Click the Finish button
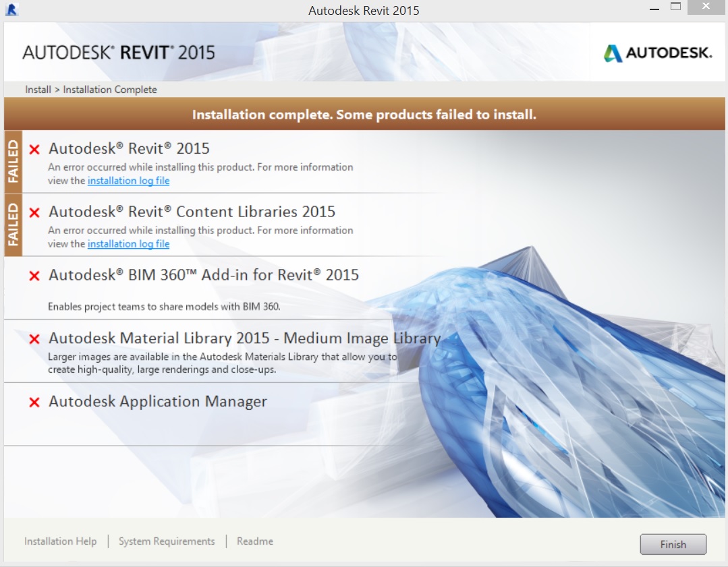The height and width of the screenshot is (567, 728). pos(673,544)
